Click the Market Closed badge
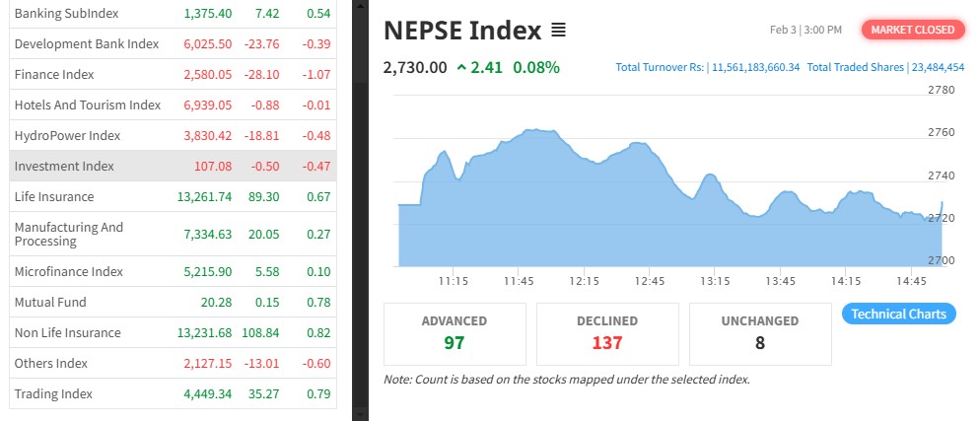The image size is (980, 421). pos(912,30)
